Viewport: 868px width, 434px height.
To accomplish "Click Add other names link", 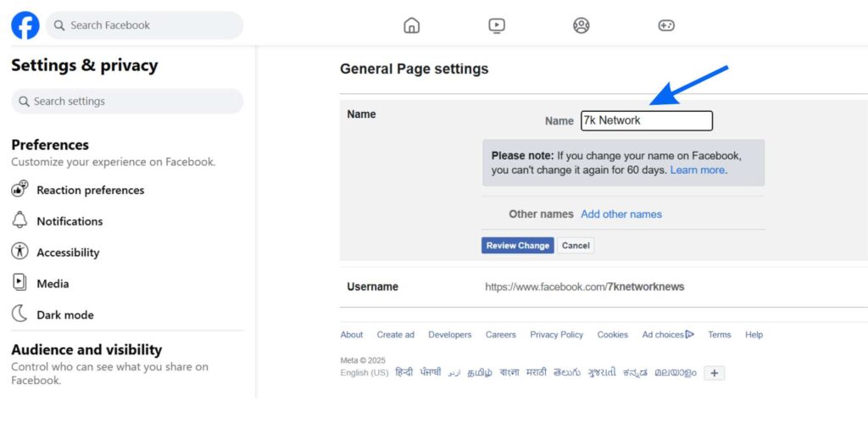I will tap(621, 214).
